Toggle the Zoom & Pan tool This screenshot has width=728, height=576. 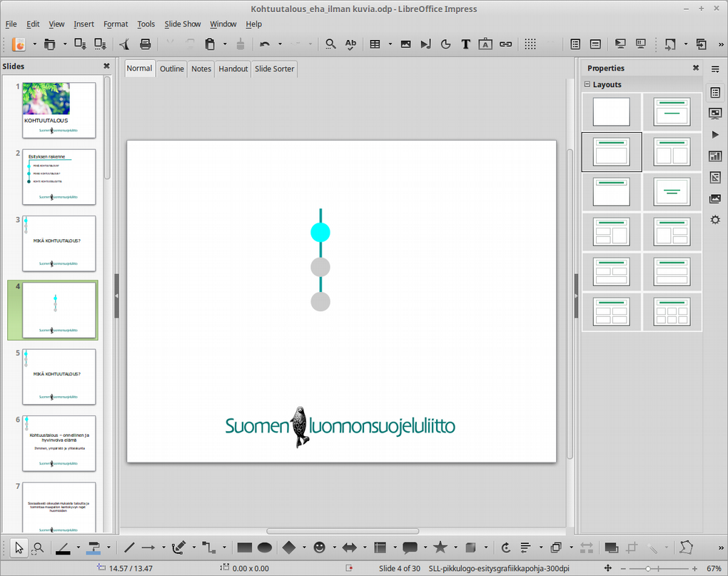point(38,547)
